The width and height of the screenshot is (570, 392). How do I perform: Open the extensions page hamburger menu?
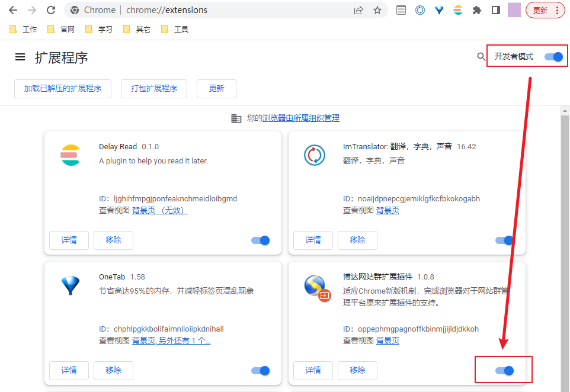point(20,57)
